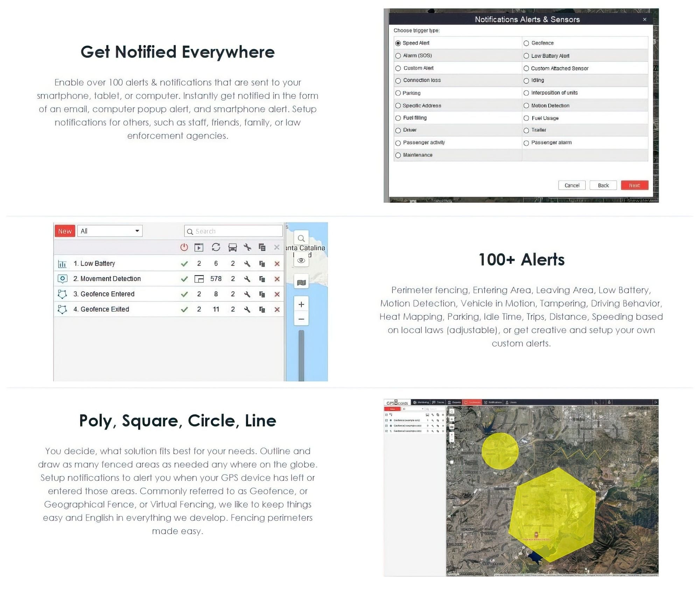Click the map zoom out button
Screen dimensions: 700x592
302,319
